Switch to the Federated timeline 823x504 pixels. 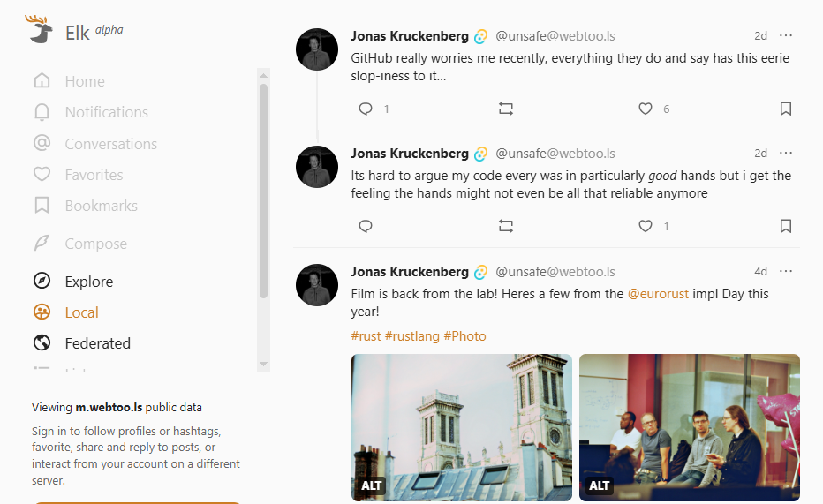(x=97, y=343)
